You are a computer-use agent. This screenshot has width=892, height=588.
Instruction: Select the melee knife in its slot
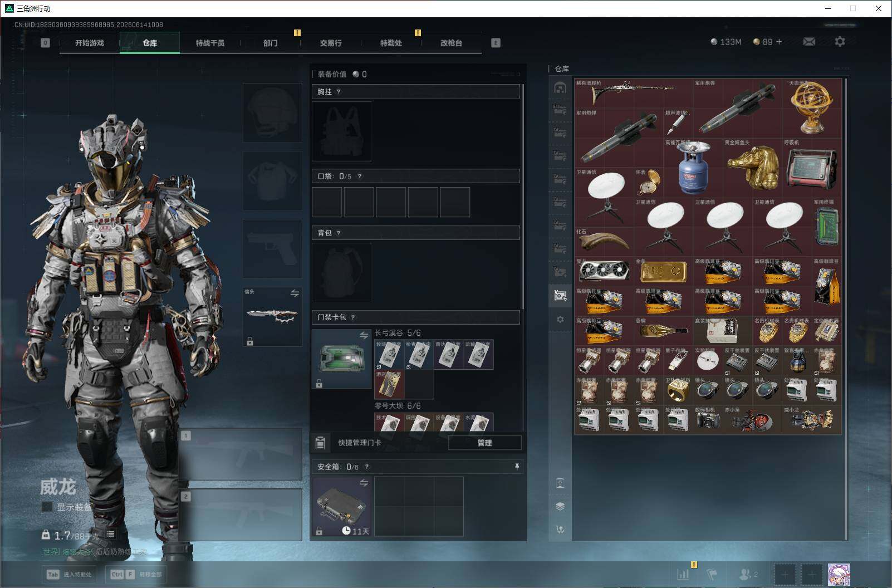(x=272, y=316)
